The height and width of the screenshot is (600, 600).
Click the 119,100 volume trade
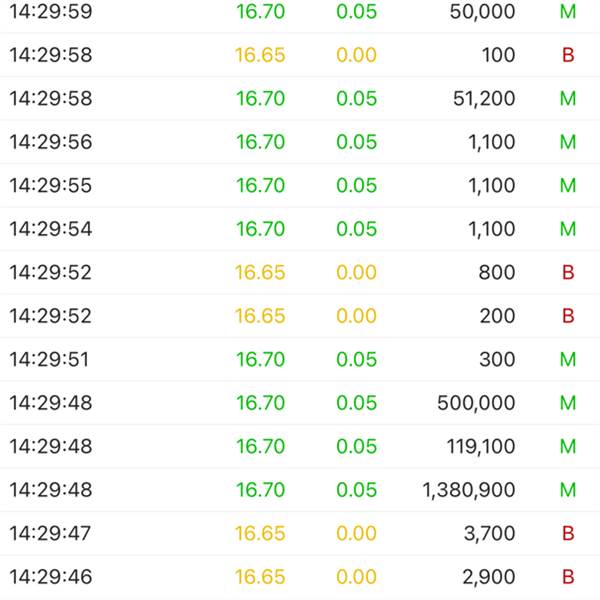(480, 447)
